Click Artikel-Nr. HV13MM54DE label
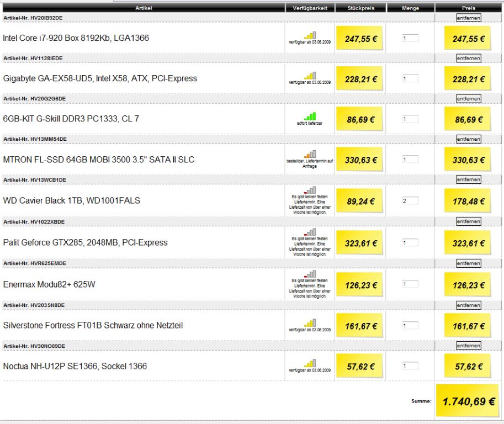The height and width of the screenshot is (424, 504). (35, 139)
